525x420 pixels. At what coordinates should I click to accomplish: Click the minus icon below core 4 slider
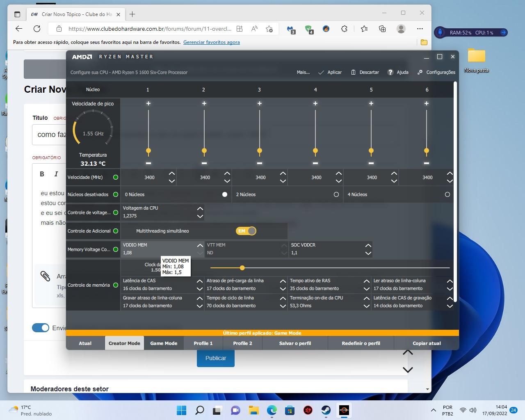coord(315,163)
